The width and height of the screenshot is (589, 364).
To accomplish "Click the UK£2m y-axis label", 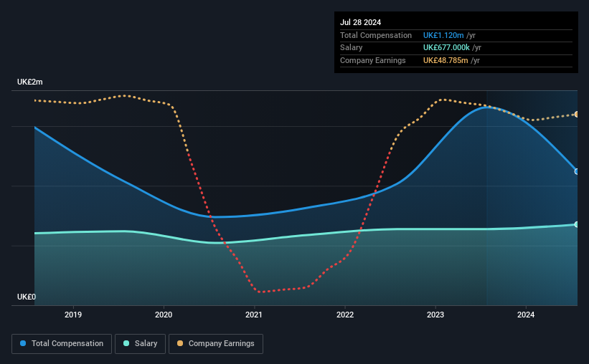I will [29, 82].
